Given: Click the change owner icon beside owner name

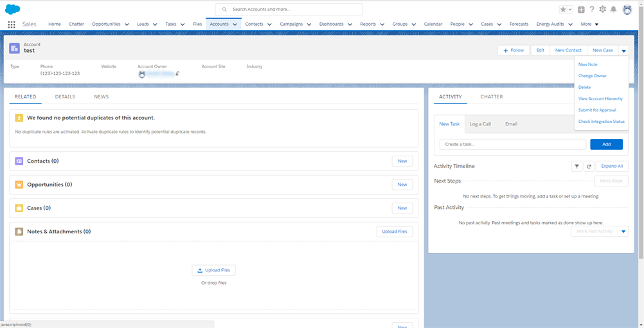Looking at the screenshot, I should pyautogui.click(x=177, y=73).
